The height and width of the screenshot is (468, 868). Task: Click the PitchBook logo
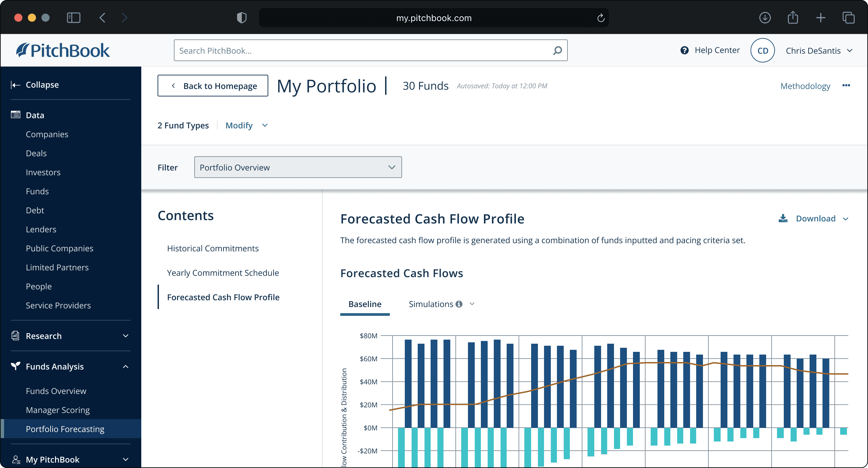point(63,51)
